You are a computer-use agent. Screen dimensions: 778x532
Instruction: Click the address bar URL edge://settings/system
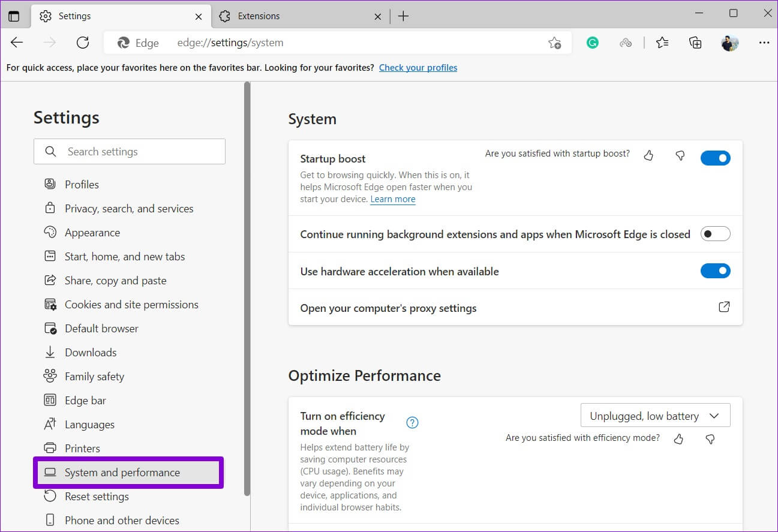230,43
